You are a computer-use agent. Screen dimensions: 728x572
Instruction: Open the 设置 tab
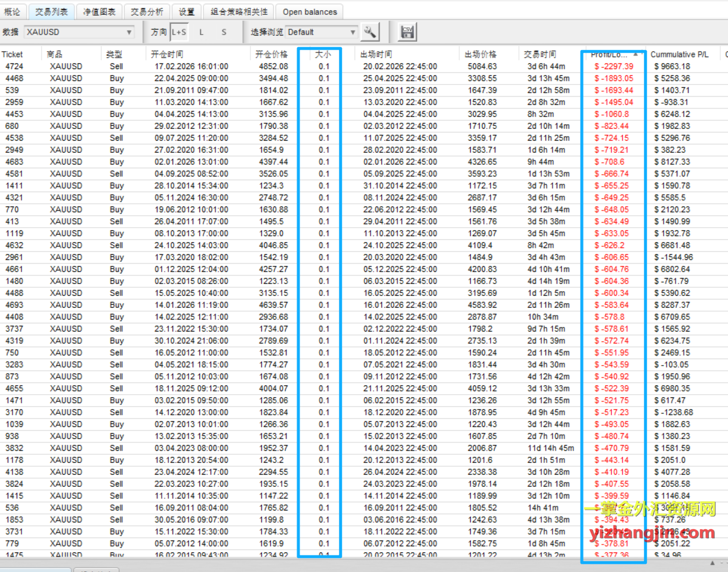point(187,11)
